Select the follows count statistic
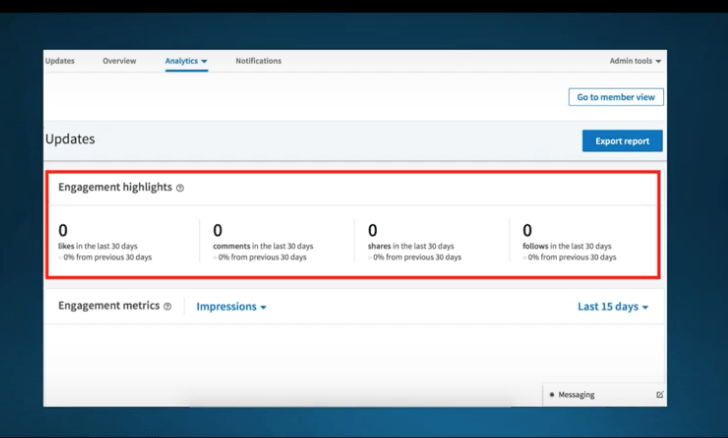This screenshot has height=438, width=728. pos(527,231)
